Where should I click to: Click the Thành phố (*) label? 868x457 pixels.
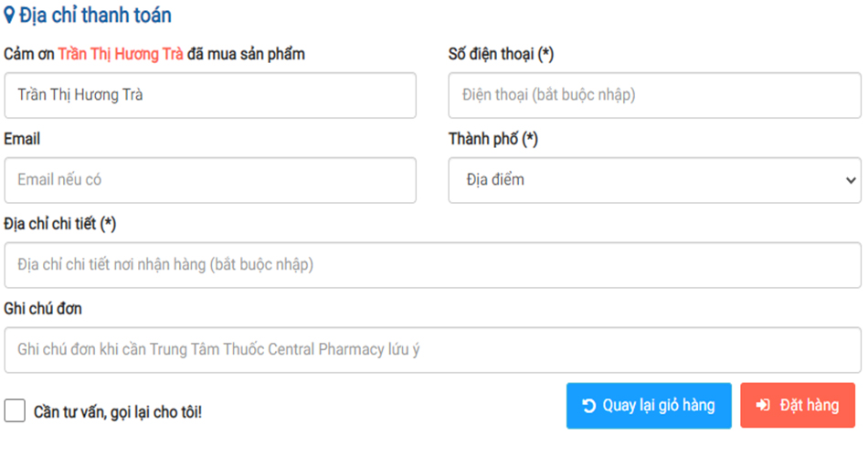(x=492, y=139)
